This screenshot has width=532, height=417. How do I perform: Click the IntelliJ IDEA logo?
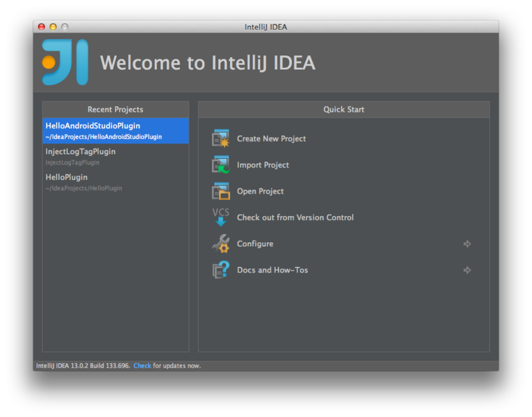tap(65, 62)
